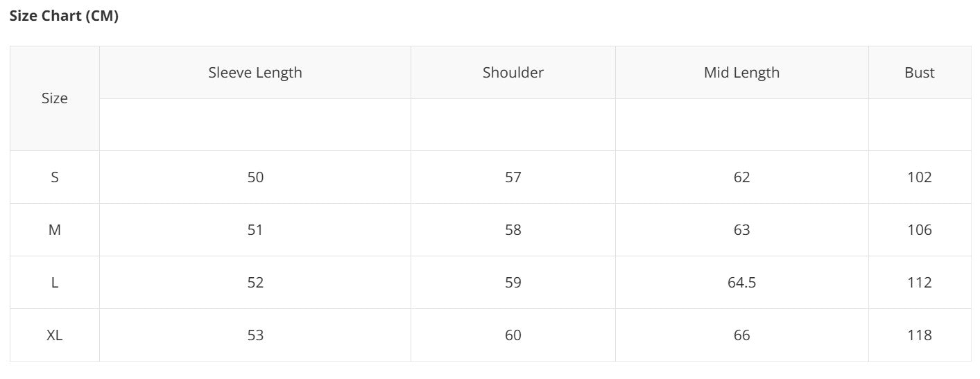Click the Size Chart (CM) heading
The width and height of the screenshot is (980, 379).
(x=64, y=17)
